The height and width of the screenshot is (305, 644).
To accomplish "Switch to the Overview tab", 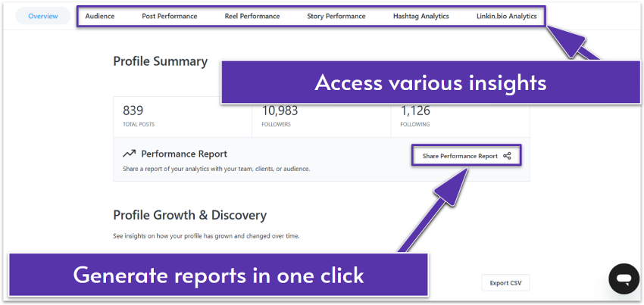I will pos(43,16).
